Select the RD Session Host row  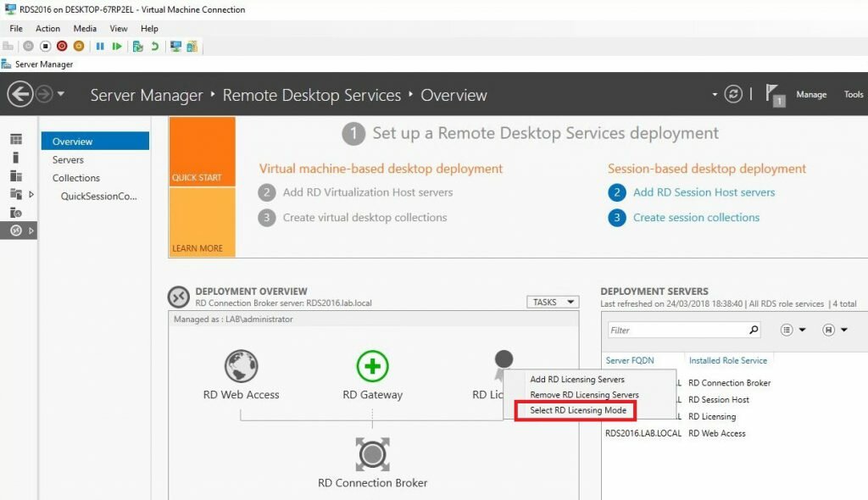(719, 400)
